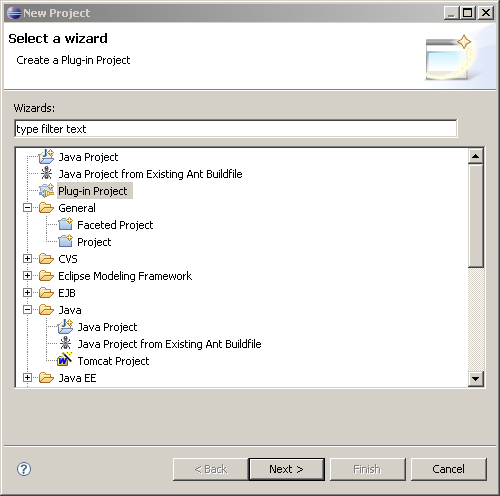Click the Faceted Project icon
The height and width of the screenshot is (496, 500).
click(x=65, y=224)
